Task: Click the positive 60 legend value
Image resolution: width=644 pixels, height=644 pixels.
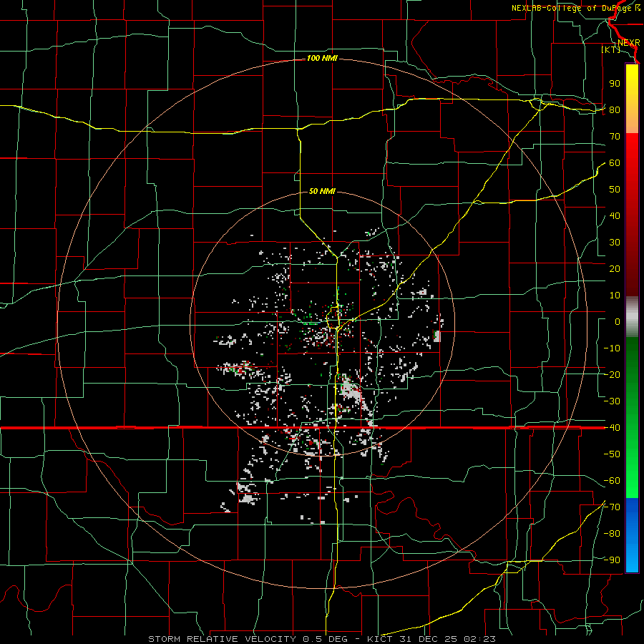Action: pyautogui.click(x=615, y=163)
